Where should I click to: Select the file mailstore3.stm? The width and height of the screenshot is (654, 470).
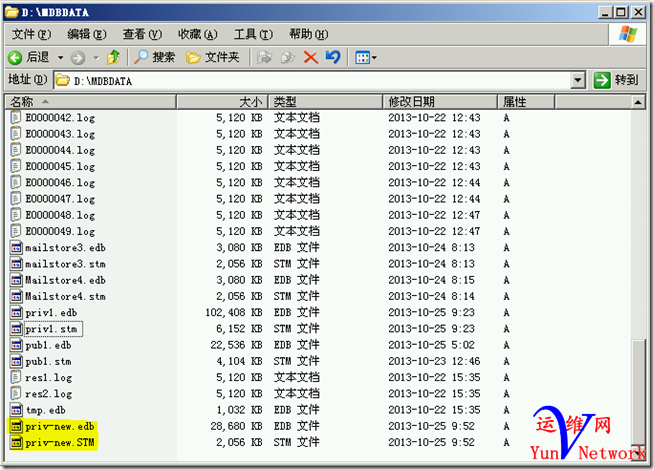click(x=65, y=264)
